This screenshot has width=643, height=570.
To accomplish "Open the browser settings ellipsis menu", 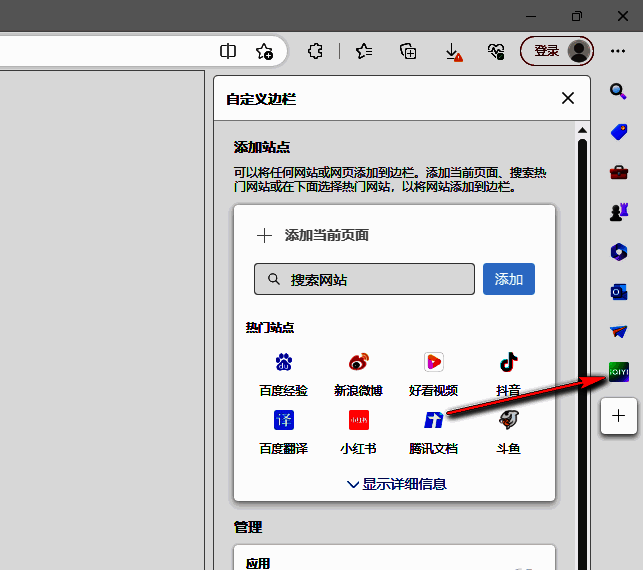I will coord(618,51).
